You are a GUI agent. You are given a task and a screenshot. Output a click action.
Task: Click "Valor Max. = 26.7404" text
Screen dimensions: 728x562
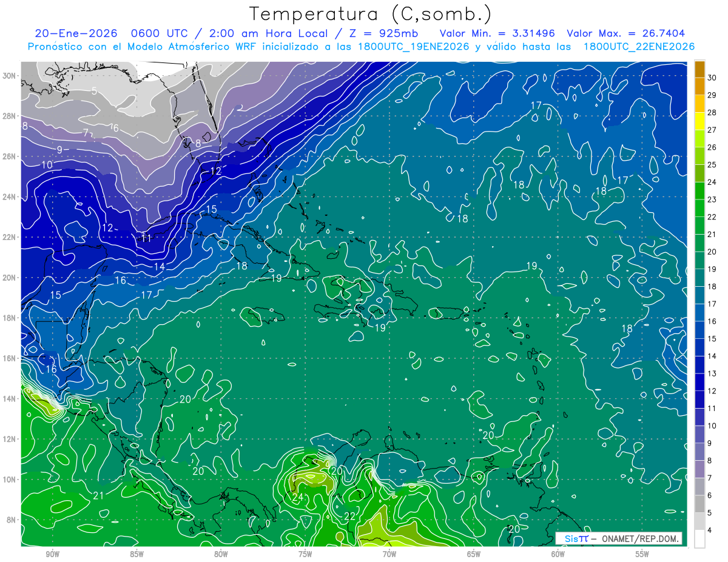(625, 33)
